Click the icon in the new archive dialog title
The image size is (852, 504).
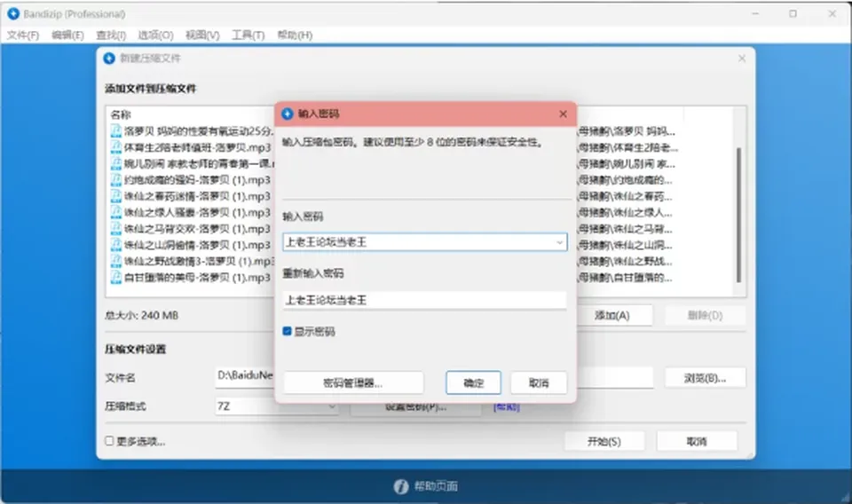109,58
